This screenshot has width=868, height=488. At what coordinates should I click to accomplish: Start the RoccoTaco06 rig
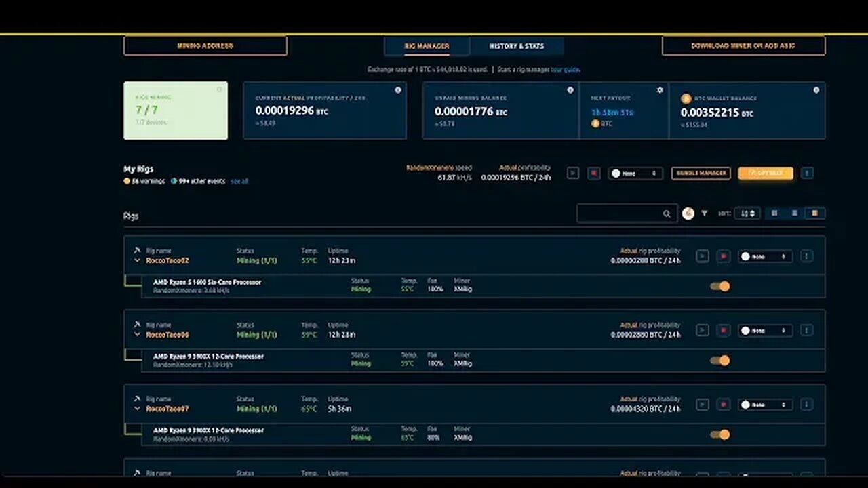tap(703, 331)
